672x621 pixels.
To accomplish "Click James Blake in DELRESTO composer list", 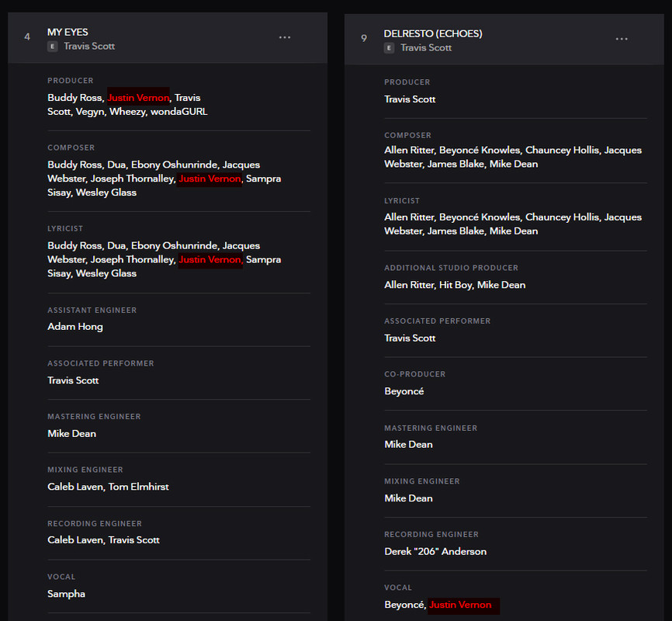I will 456,165.
